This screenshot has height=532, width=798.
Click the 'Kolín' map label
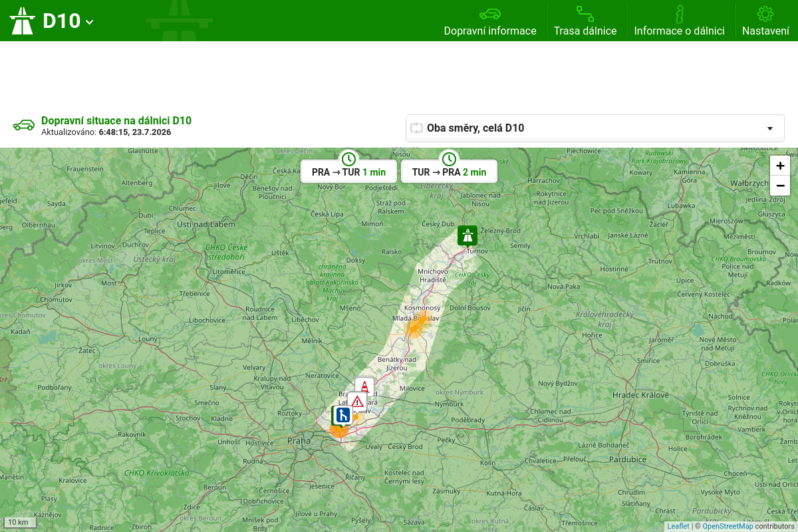click(487, 463)
